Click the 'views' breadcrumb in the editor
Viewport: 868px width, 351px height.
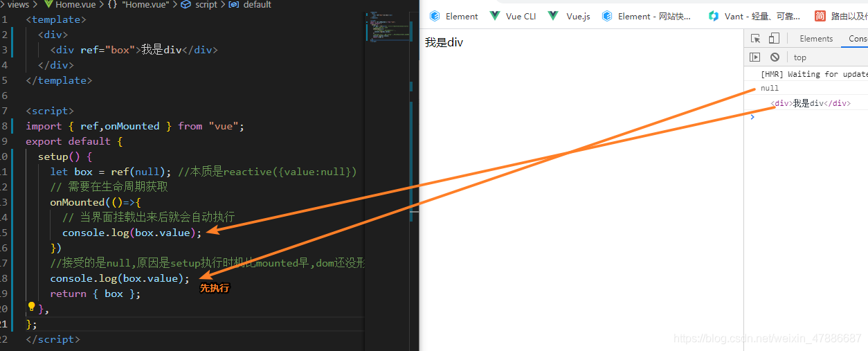coord(18,4)
